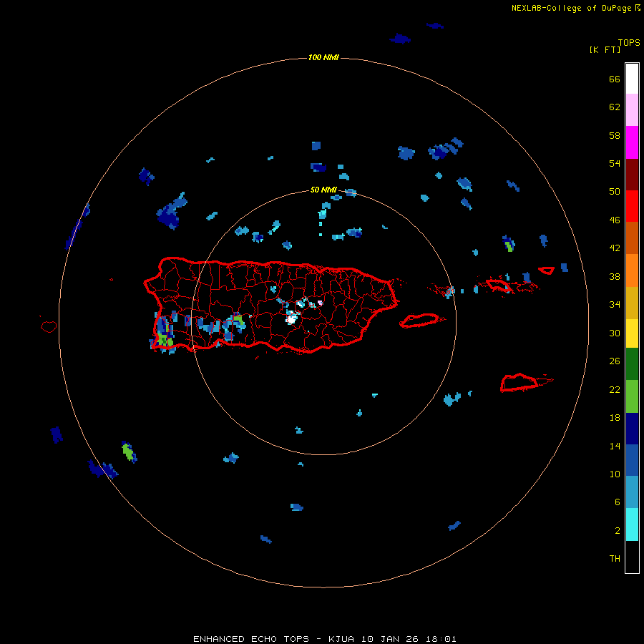Click the 18:01 timestamp
The height and width of the screenshot is (644, 644).
441,639
